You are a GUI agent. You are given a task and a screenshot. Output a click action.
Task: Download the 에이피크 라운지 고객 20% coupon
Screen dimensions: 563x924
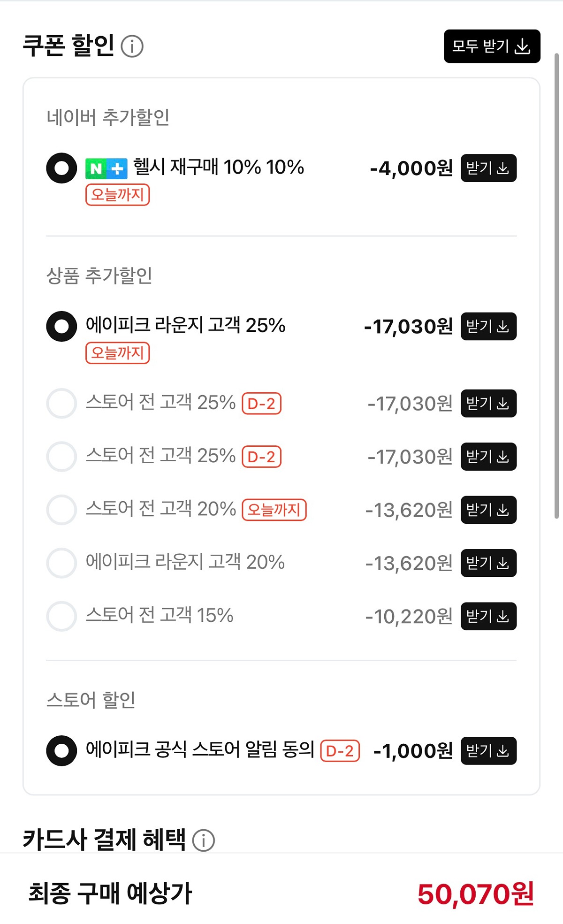488,563
